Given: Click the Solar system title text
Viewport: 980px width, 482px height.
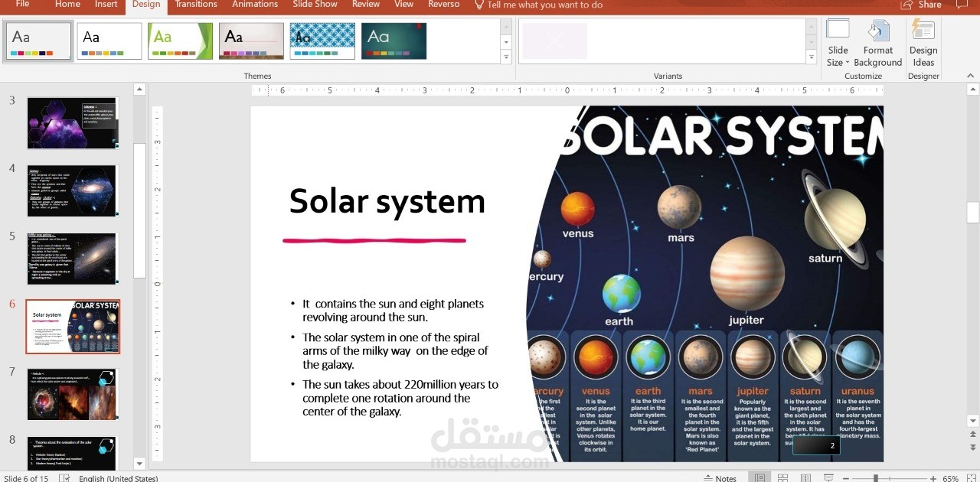Looking at the screenshot, I should [387, 201].
